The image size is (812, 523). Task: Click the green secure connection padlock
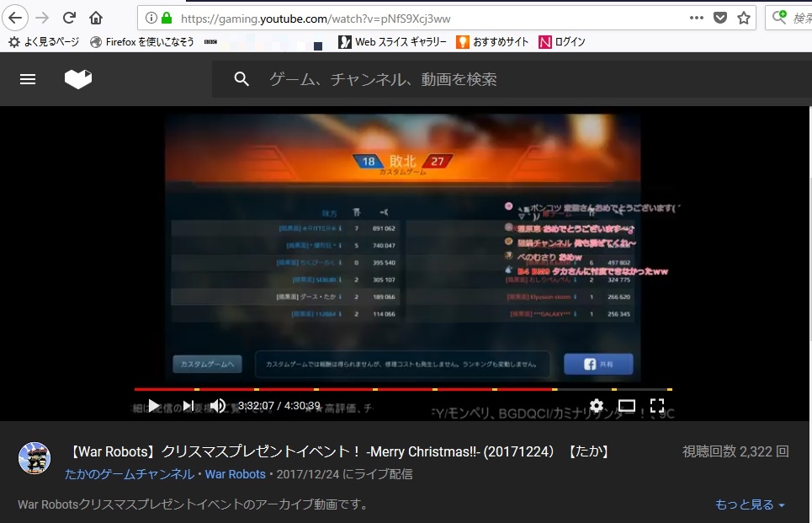click(x=167, y=19)
